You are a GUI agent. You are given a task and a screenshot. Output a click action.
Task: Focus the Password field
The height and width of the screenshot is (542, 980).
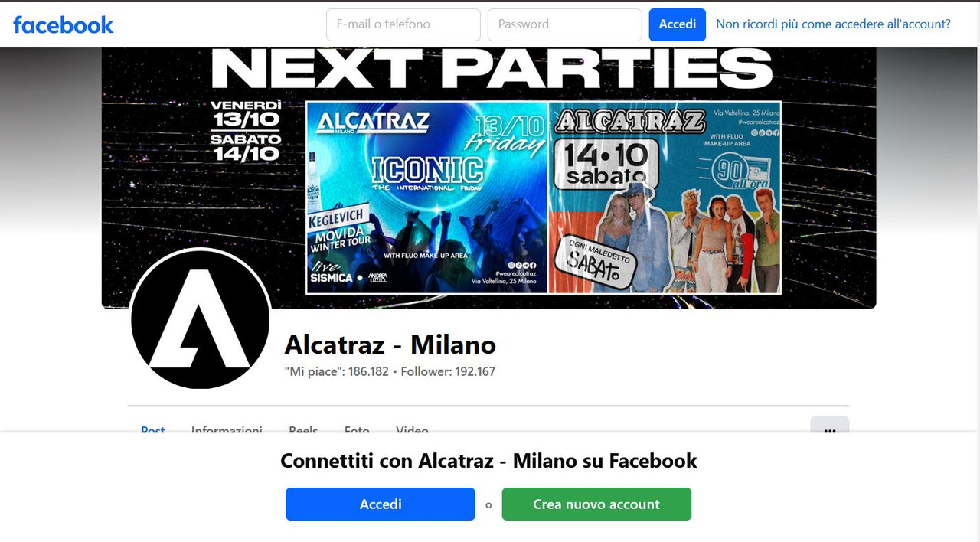tap(564, 24)
